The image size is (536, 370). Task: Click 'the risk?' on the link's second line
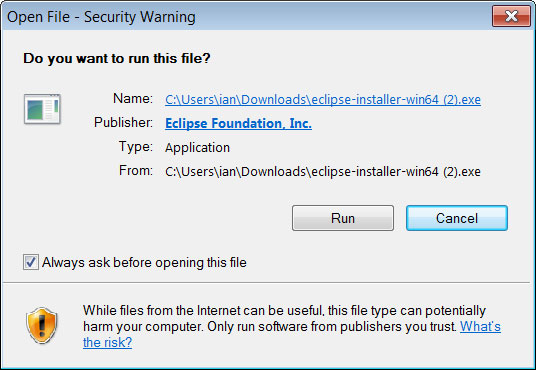107,343
